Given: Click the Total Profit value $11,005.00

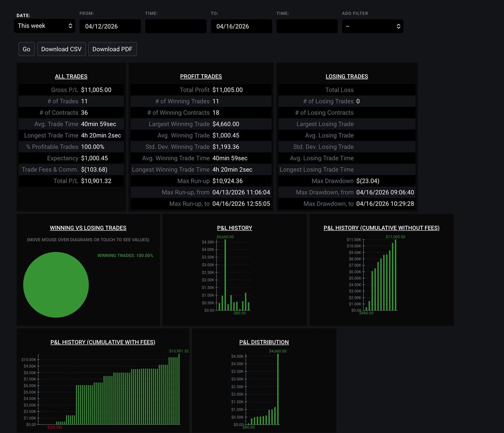Looking at the screenshot, I should pos(228,90).
